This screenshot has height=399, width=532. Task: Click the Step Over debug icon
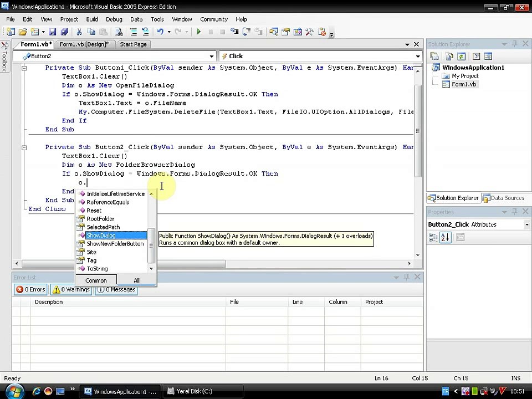click(246, 32)
